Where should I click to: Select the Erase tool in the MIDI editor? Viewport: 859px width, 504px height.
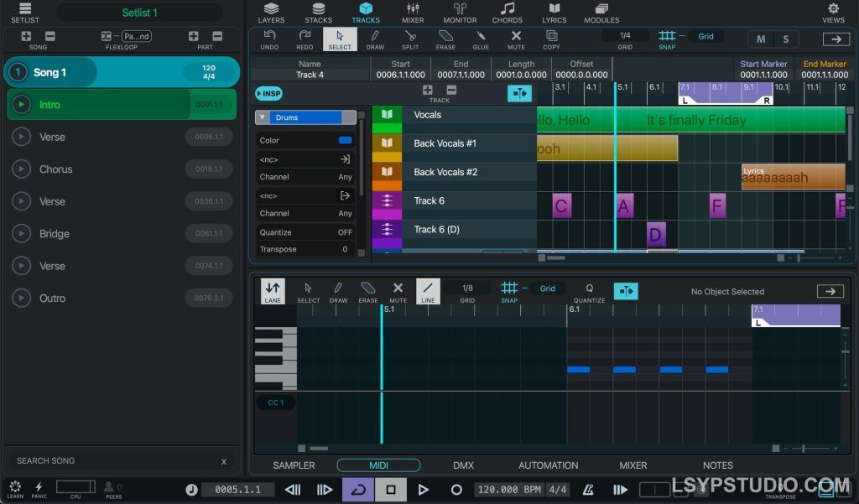(x=368, y=291)
